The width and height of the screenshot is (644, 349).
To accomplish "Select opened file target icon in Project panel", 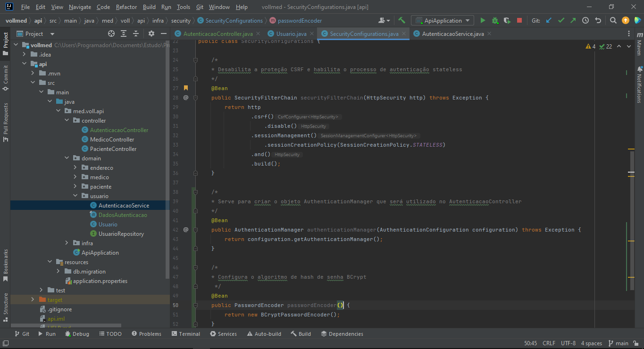I will point(111,33).
